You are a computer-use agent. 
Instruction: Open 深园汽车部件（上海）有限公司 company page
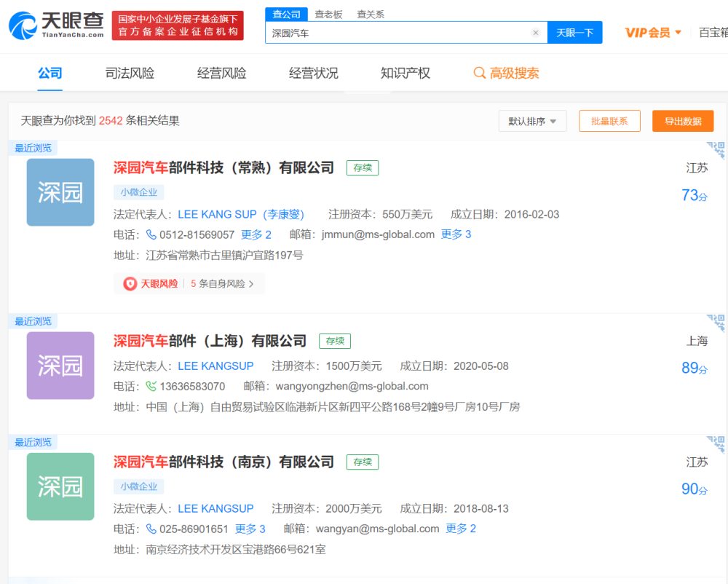[210, 341]
